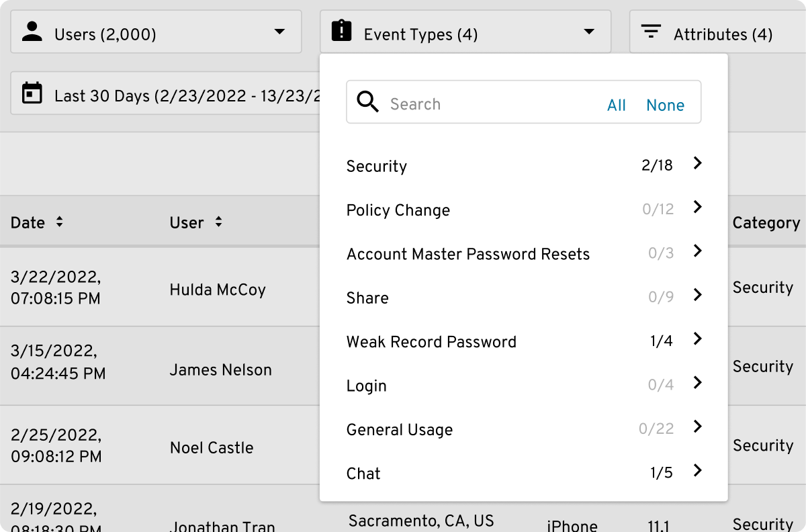
Task: Click the calendar icon beside Last 30 Days
Action: (32, 93)
